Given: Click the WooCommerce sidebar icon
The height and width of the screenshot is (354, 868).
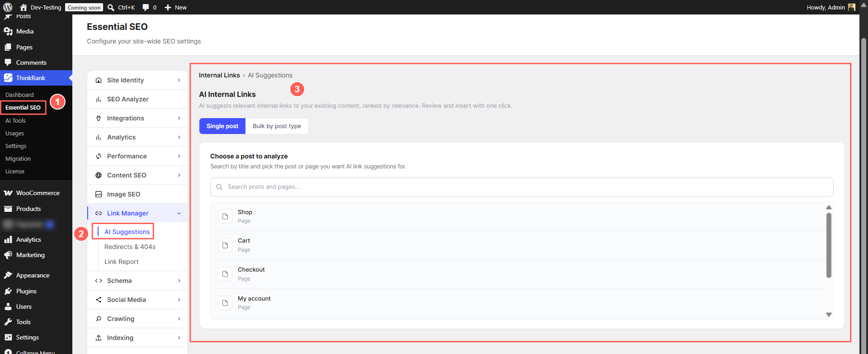Looking at the screenshot, I should click(8, 193).
